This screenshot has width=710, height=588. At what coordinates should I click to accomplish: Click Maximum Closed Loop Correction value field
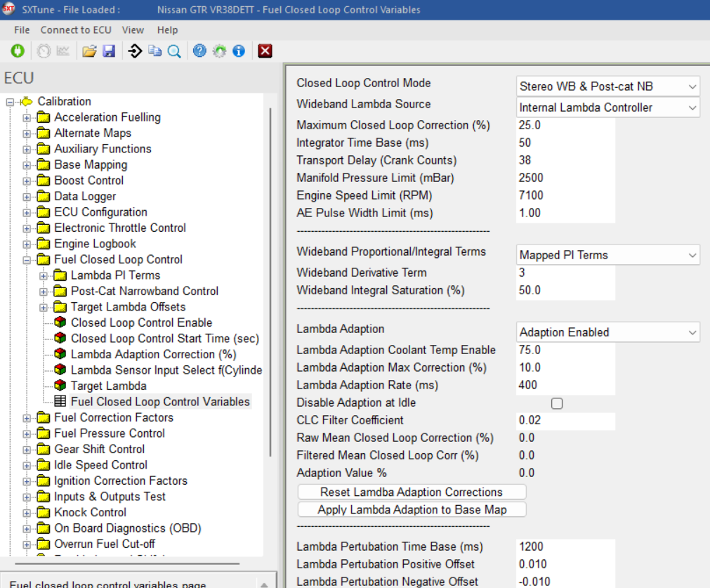[565, 125]
